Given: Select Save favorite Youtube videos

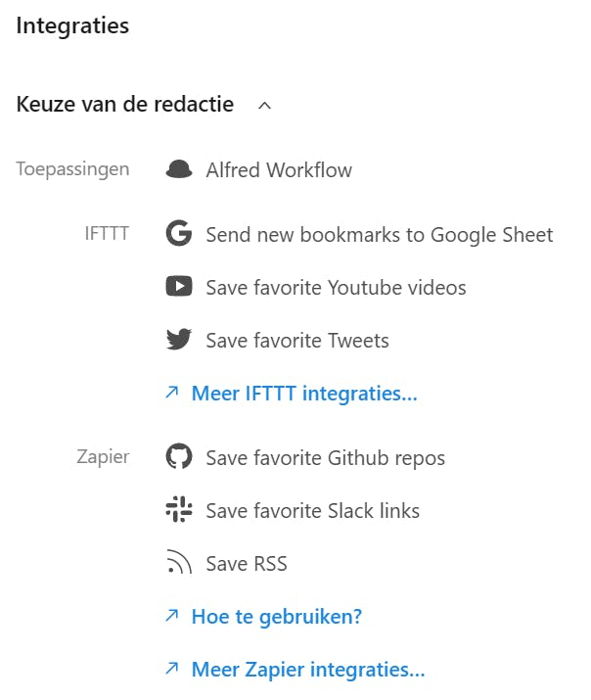Looking at the screenshot, I should 336,288.
